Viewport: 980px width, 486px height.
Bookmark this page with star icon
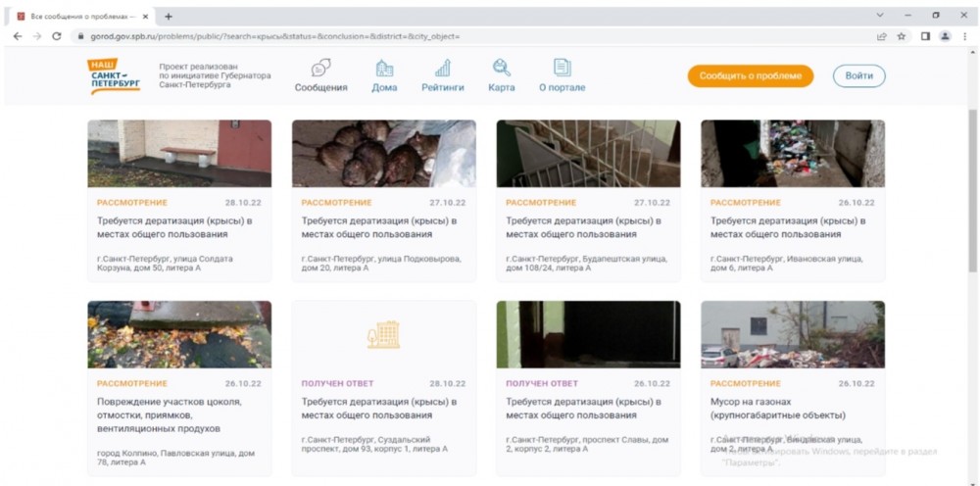[902, 36]
